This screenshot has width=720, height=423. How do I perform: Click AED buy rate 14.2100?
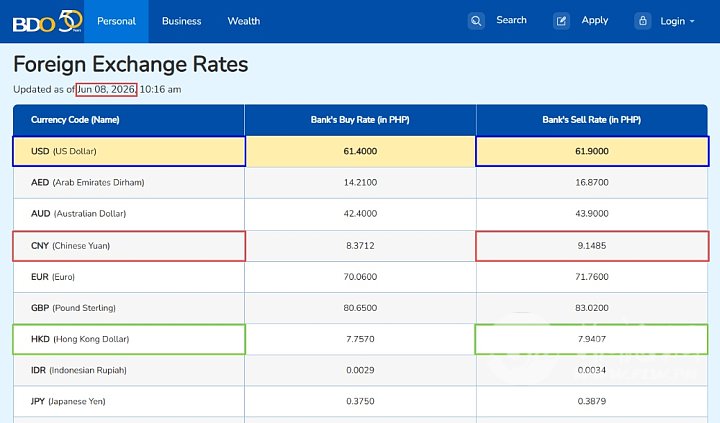click(360, 182)
